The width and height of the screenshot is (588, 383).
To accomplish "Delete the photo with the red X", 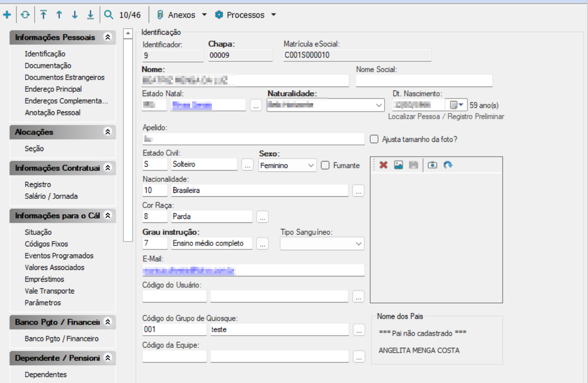I will point(384,165).
